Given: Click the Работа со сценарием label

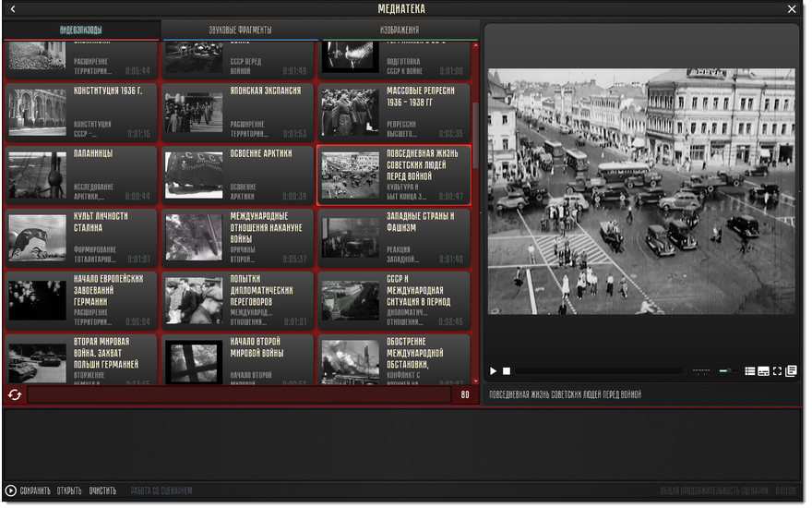Looking at the screenshot, I should (x=161, y=490).
